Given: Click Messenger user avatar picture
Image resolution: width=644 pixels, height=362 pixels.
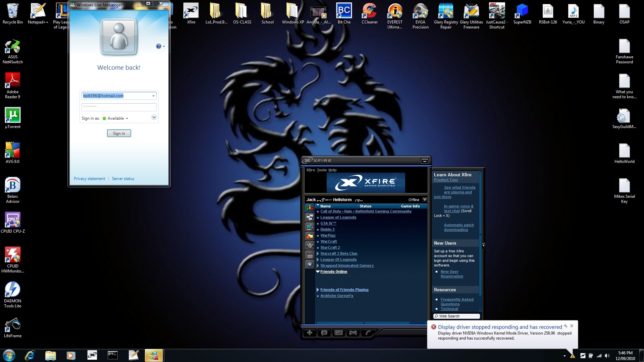Looking at the screenshot, I should click(x=119, y=37).
